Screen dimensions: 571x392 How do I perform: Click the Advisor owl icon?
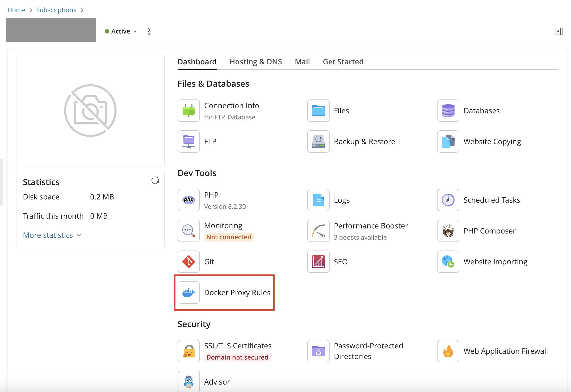pos(188,382)
